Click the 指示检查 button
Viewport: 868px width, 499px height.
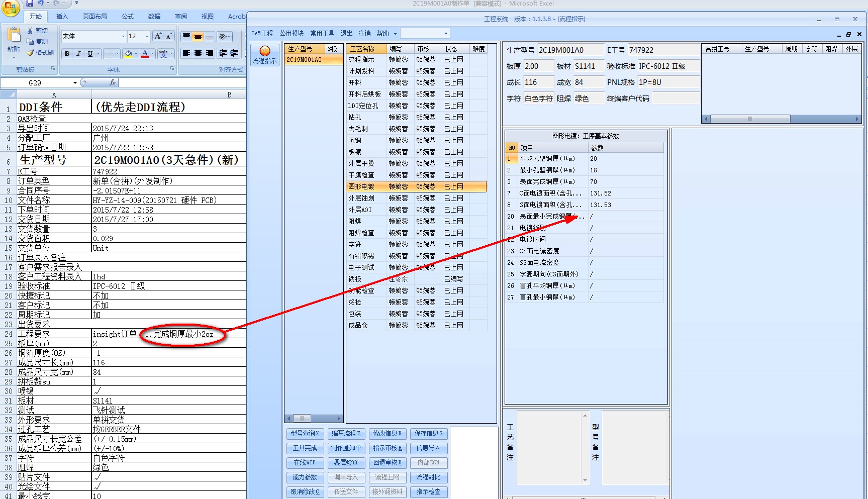[x=428, y=491]
